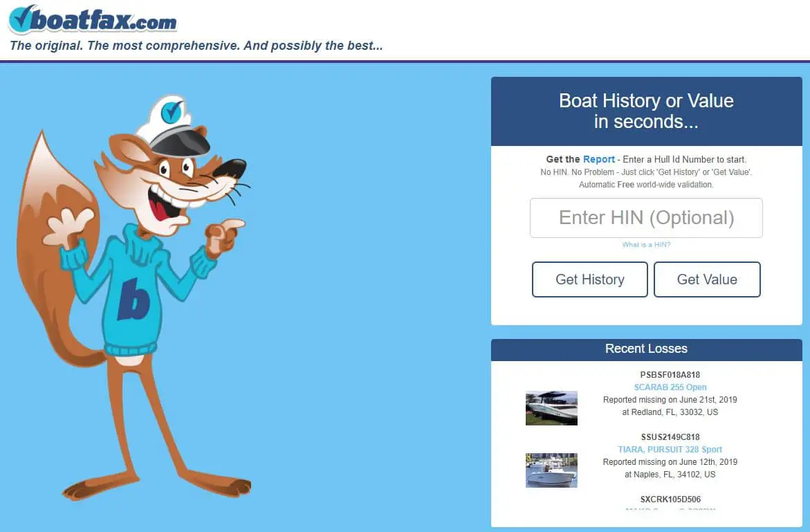The height and width of the screenshot is (532, 810).
Task: View the TIARA PURSUIT boat thumbnail
Action: pos(551,470)
